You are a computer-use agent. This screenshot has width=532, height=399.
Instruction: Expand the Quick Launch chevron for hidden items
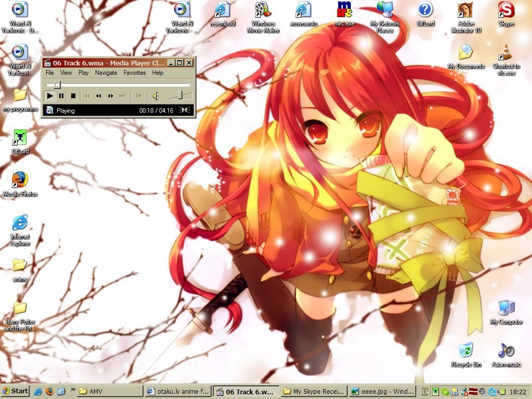pos(73,390)
